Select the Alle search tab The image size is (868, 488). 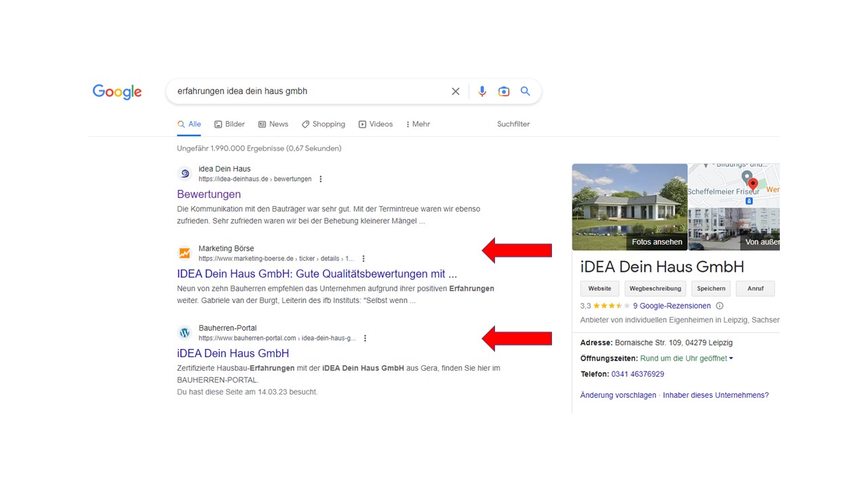pyautogui.click(x=189, y=124)
